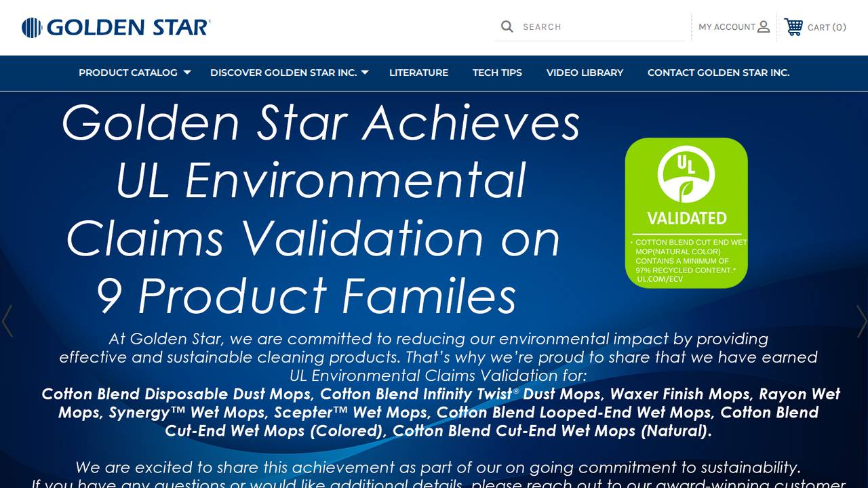Screen dimensions: 868x488
Task: Click the My Account person icon
Action: [765, 26]
